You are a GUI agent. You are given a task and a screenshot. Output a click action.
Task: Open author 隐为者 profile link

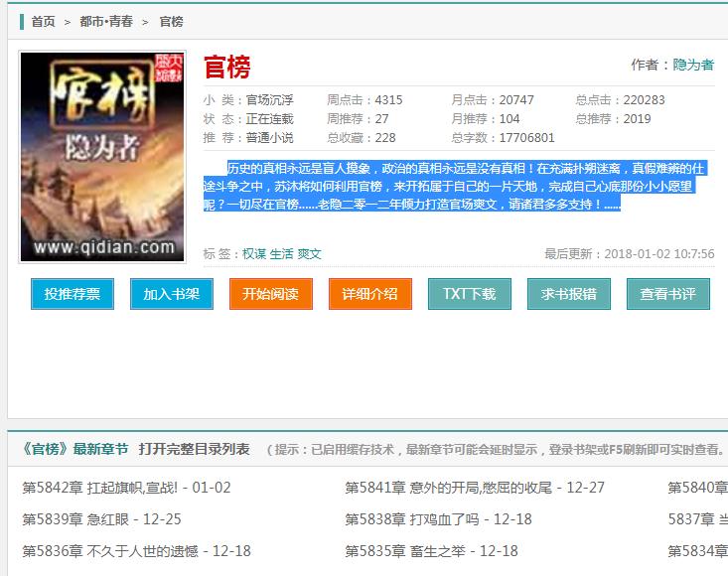click(693, 65)
